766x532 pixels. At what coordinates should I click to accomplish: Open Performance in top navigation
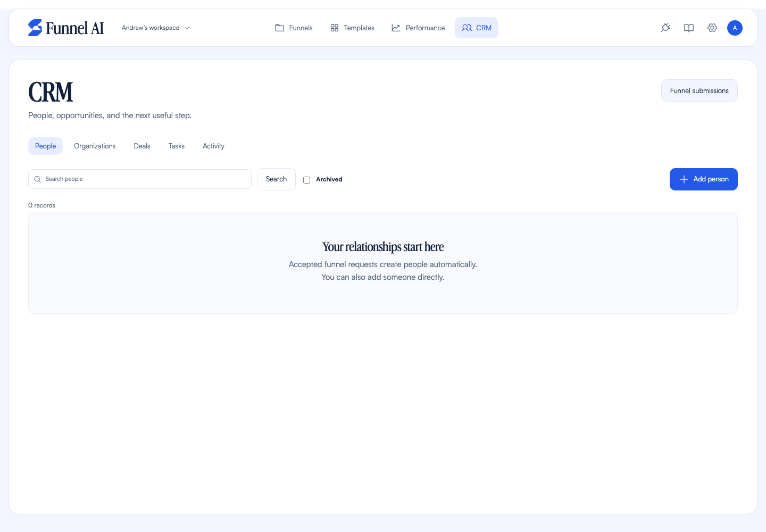(x=418, y=28)
